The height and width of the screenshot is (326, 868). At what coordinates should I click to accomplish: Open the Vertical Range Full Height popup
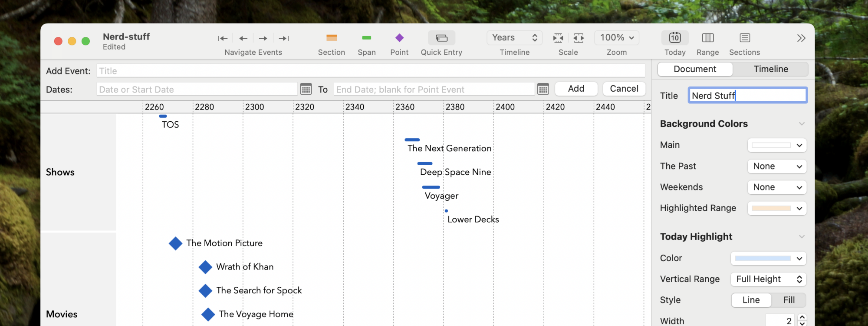(x=769, y=279)
